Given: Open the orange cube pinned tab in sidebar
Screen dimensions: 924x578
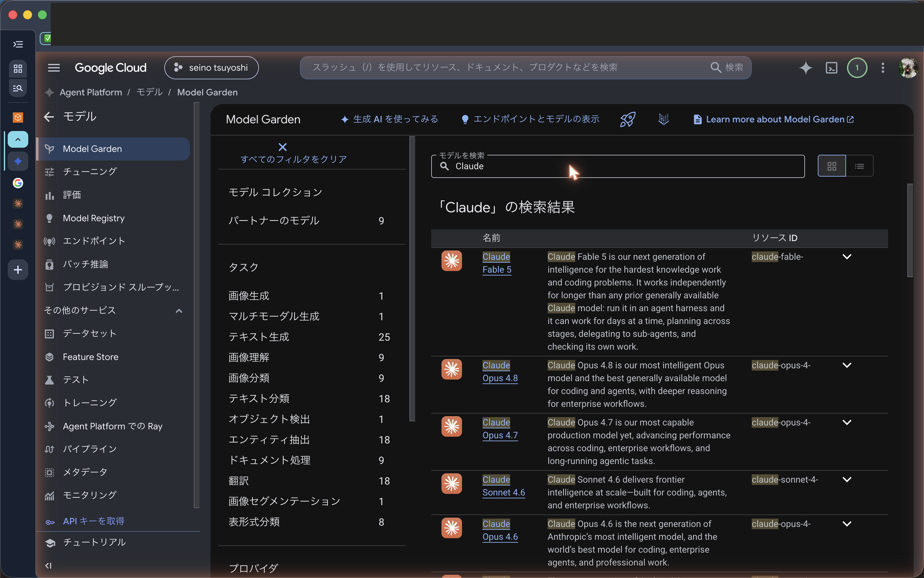Looking at the screenshot, I should pos(18,117).
